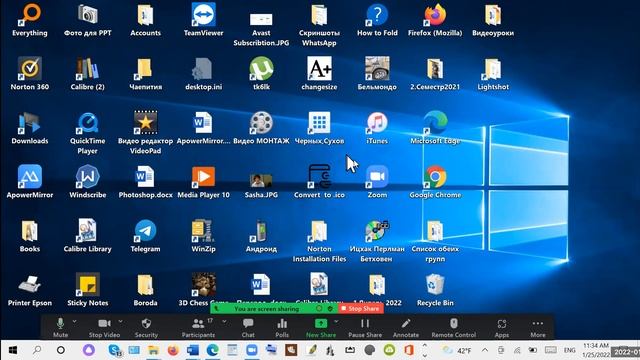
Task: Select the Downloads shortcut icon
Action: 30,122
